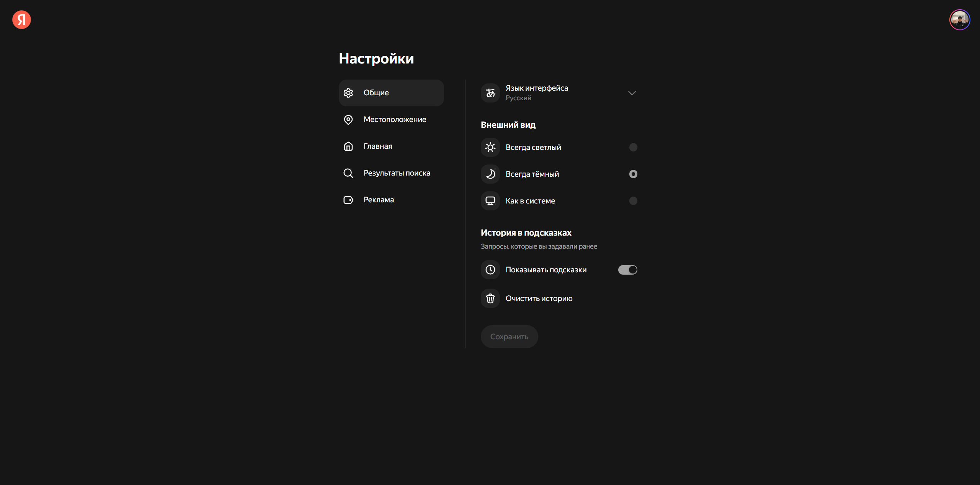Screen dimensions: 980x485
Task: Select the Всегда светлый radio button
Action: 633,147
